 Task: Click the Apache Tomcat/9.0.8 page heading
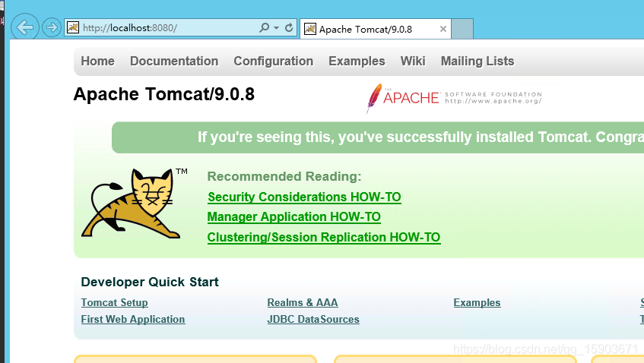(x=164, y=94)
